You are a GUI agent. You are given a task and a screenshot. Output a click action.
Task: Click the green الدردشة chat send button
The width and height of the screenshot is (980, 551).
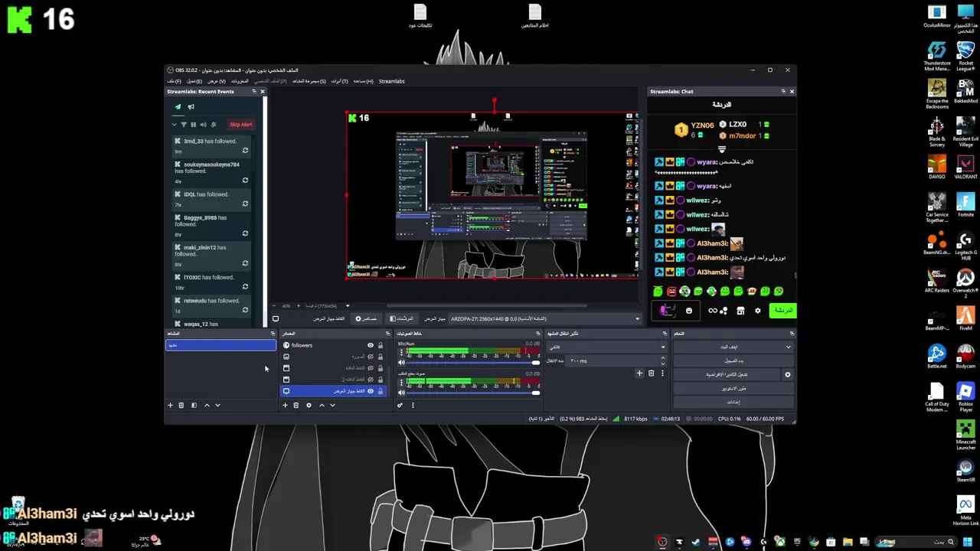[x=782, y=311]
